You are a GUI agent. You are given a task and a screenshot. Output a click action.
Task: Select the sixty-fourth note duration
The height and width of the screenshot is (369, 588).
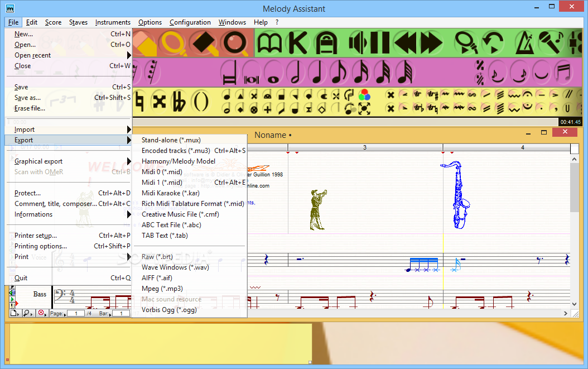[405, 73]
